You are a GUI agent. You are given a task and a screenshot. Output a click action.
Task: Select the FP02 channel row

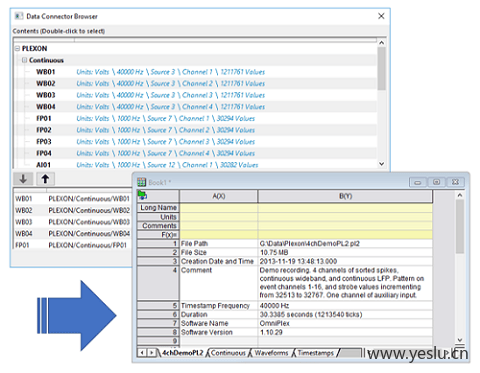(x=195, y=130)
